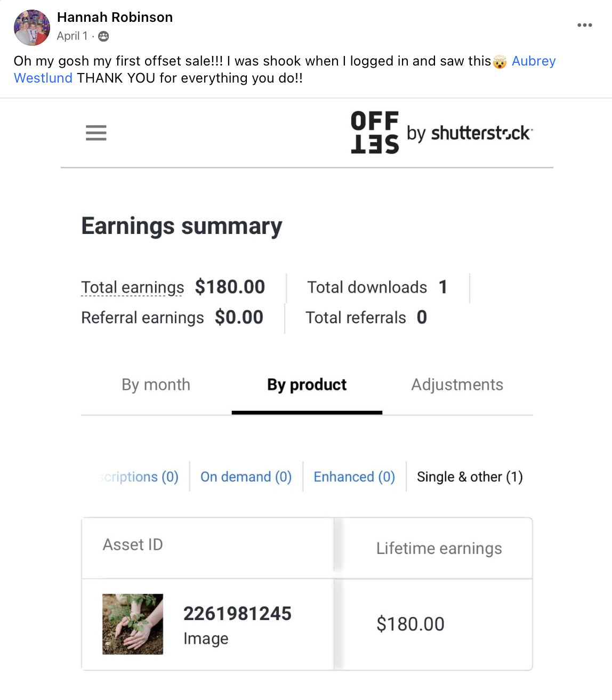Open the plant seedling image thumbnail
This screenshot has height=700, width=612.
(133, 624)
